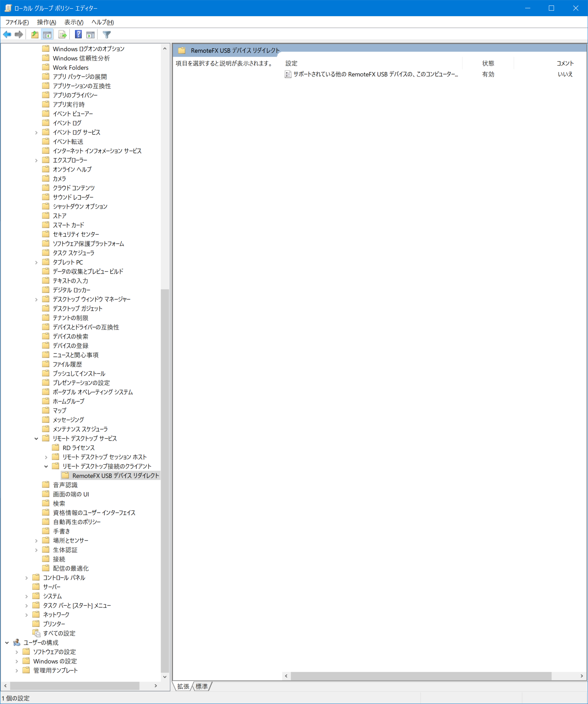Select the Windows ログオンのオプション folder
The image size is (588, 704).
point(89,49)
